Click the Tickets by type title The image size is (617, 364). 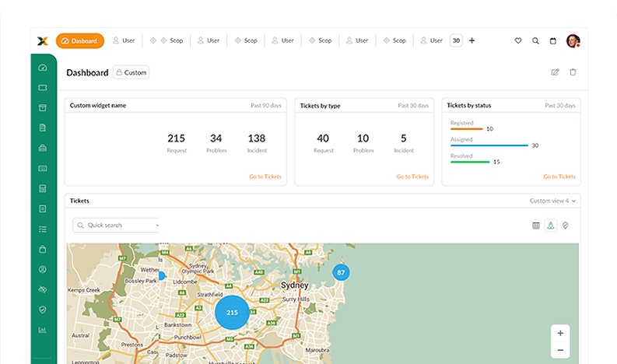(x=321, y=106)
